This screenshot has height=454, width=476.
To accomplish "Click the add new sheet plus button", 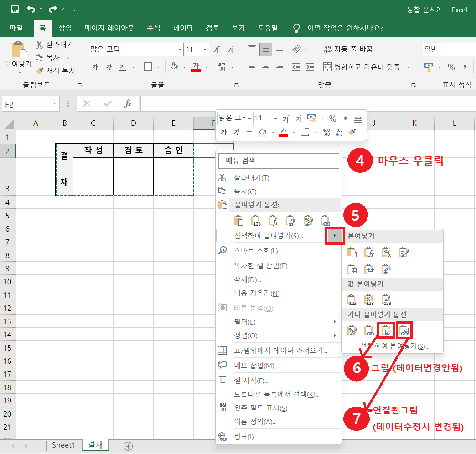I will coord(128,446).
